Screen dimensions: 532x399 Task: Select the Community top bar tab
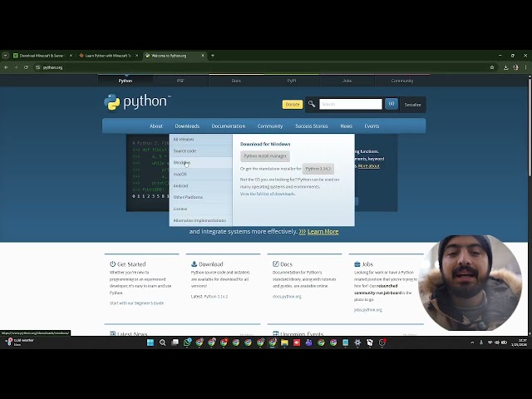(402, 81)
